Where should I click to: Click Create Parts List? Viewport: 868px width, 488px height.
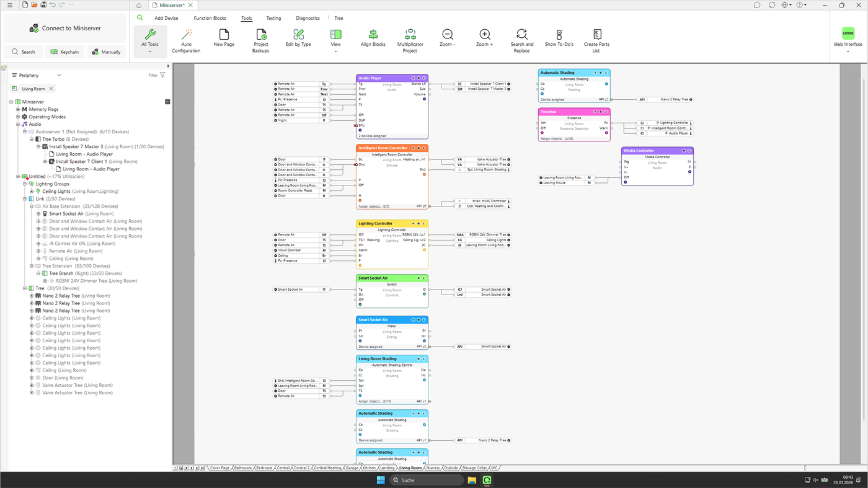[596, 41]
